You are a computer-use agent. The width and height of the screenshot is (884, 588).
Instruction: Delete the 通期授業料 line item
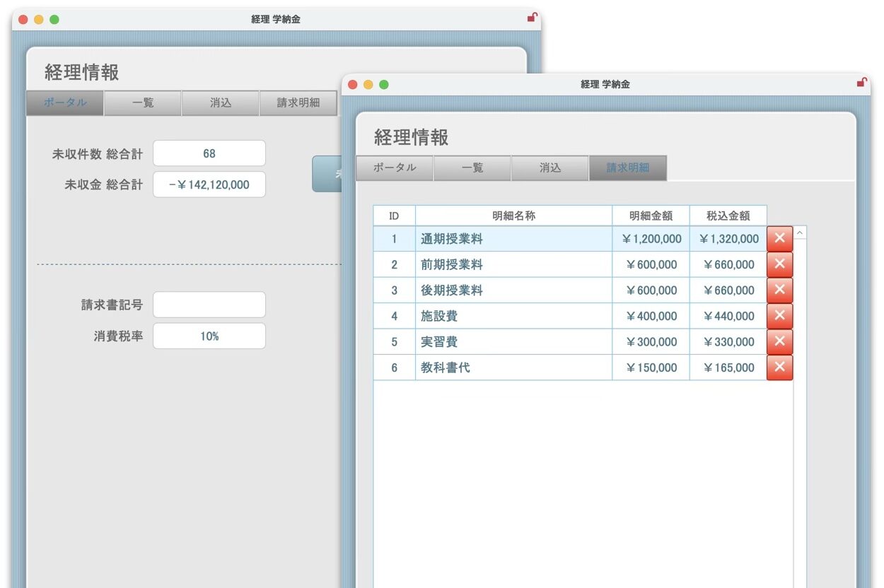coord(779,238)
